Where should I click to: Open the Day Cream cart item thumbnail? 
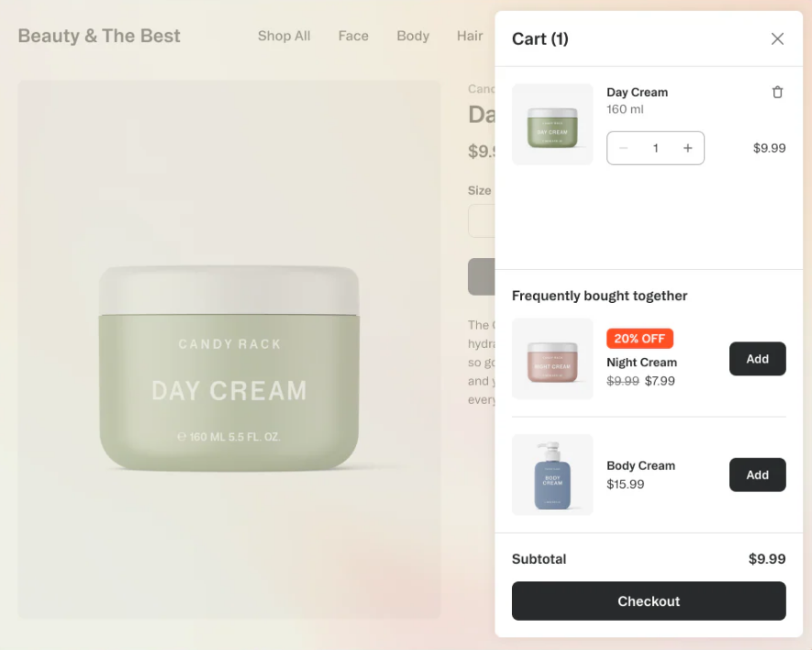(x=552, y=125)
